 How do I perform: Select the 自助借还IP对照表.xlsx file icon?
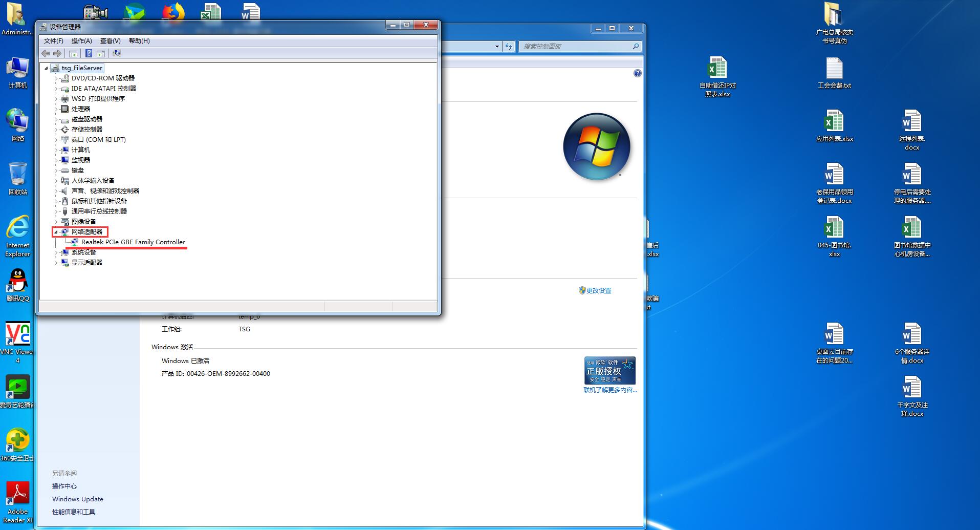[x=717, y=77]
